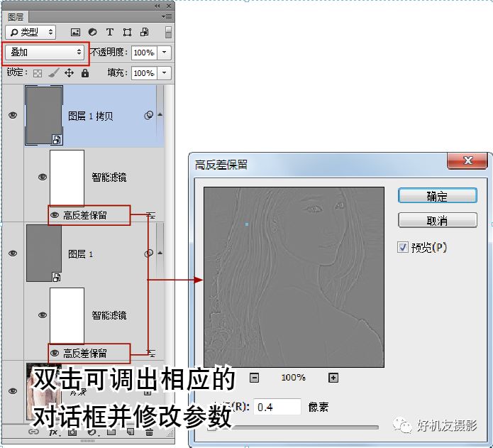Click link layers chain icon
Viewport: 493px width, 448px height.
pyautogui.click(x=33, y=432)
